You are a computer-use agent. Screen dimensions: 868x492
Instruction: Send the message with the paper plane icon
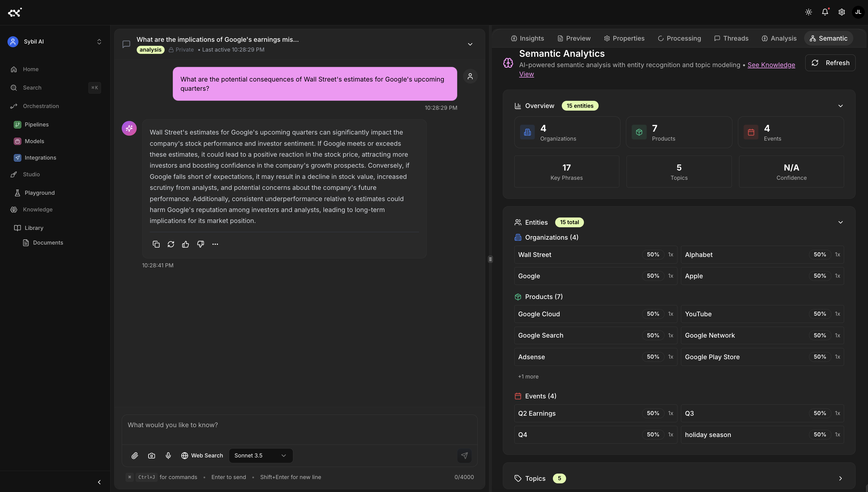point(465,455)
